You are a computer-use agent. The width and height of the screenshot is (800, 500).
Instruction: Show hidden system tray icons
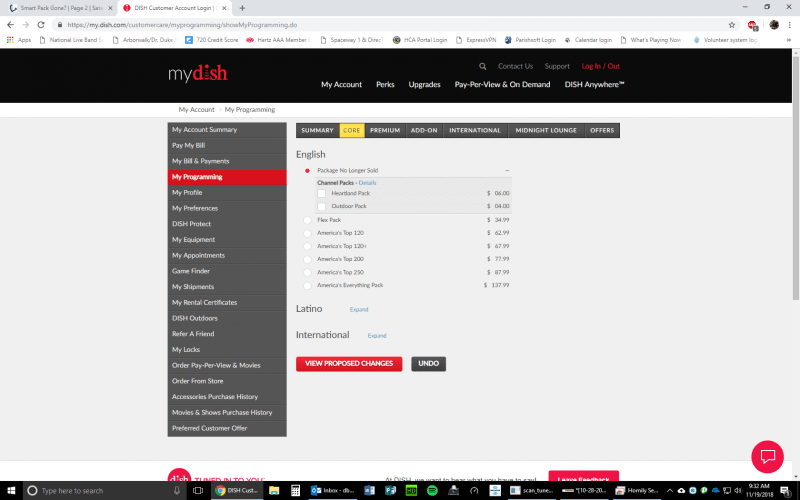[670, 490]
